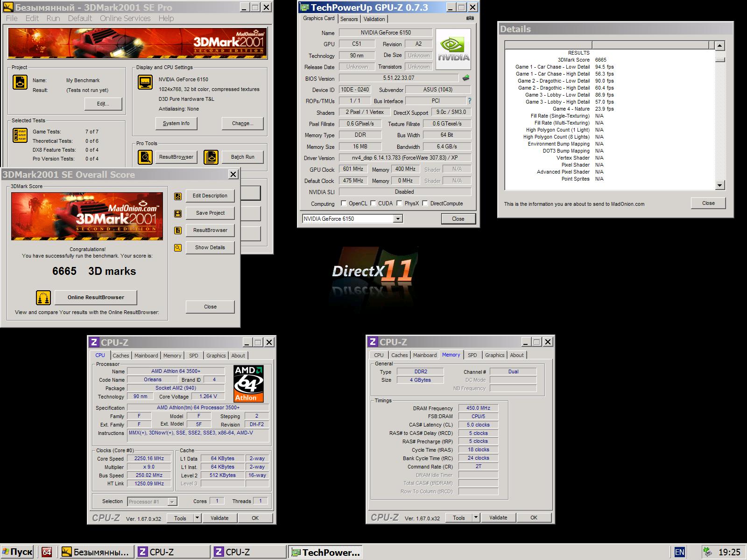Image resolution: width=747 pixels, height=560 pixels.
Task: Click 'Game 4 - Nature' row in Details
Action: click(x=571, y=109)
